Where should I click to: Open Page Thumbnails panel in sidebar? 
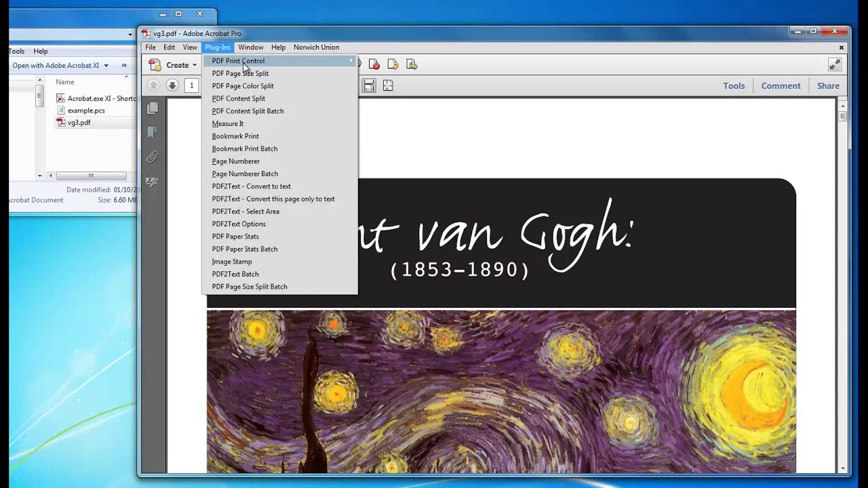click(153, 108)
